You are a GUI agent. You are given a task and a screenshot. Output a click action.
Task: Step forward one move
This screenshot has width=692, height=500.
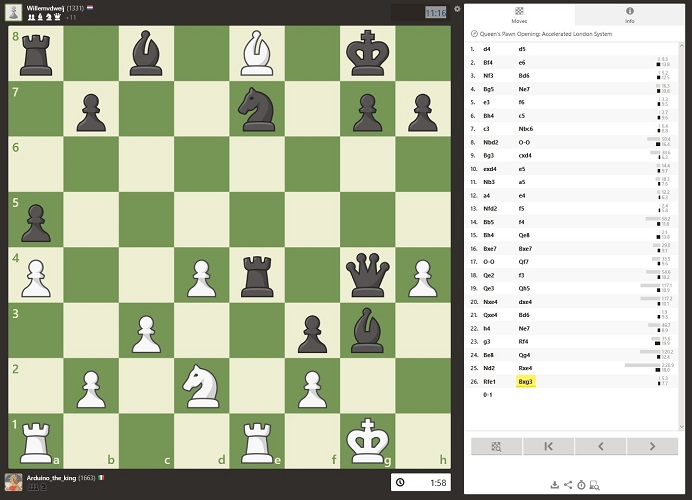652,446
